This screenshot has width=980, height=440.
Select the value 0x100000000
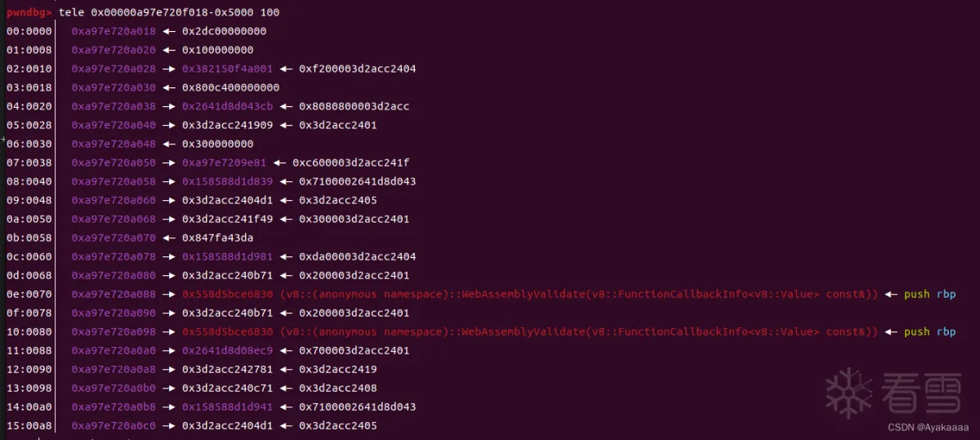[x=218, y=50]
